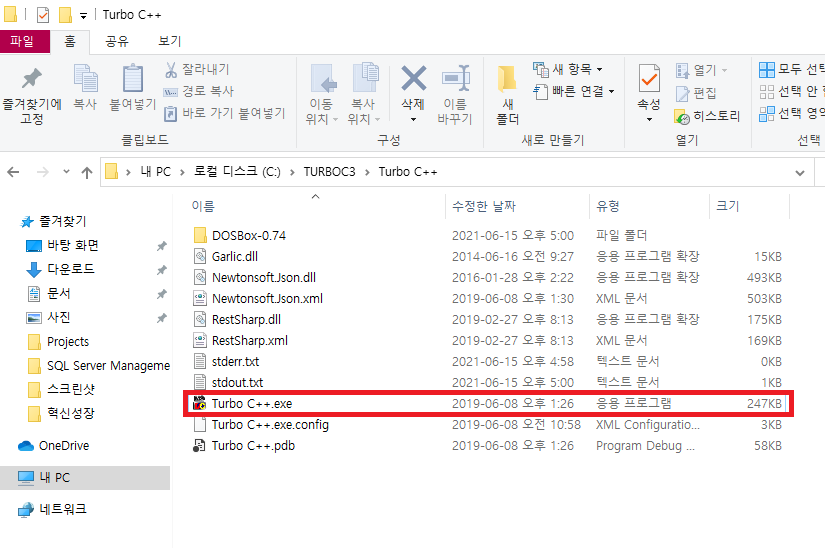Open OneDrive in the navigation pane

click(x=54, y=446)
